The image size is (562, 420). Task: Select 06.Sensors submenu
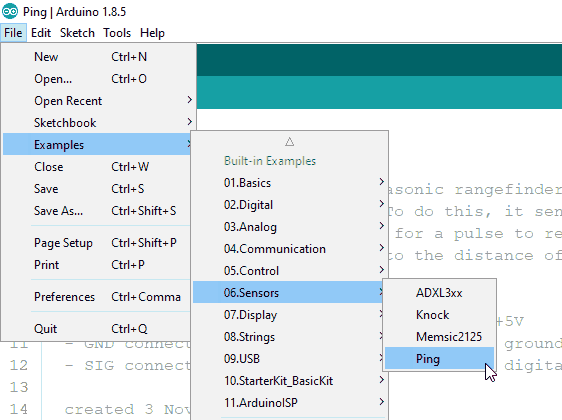(288, 292)
